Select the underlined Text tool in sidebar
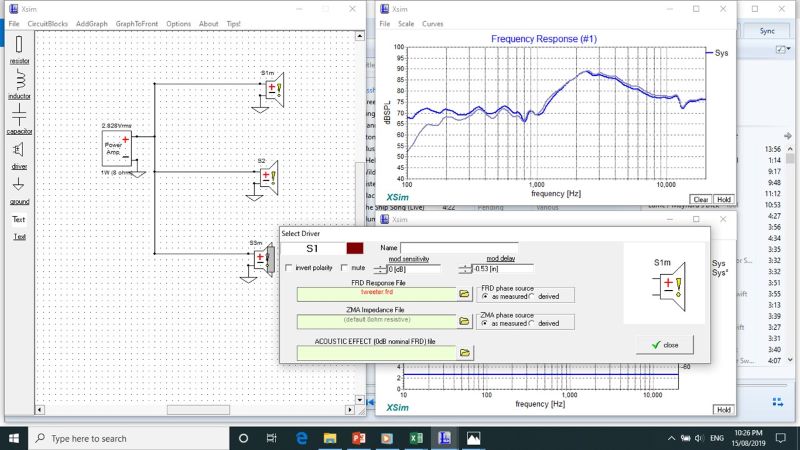Viewport: 800px width, 450px height. click(x=19, y=236)
